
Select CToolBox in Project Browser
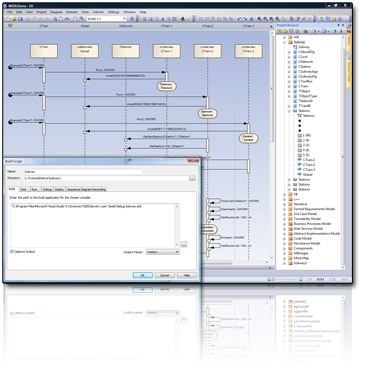[305, 81]
